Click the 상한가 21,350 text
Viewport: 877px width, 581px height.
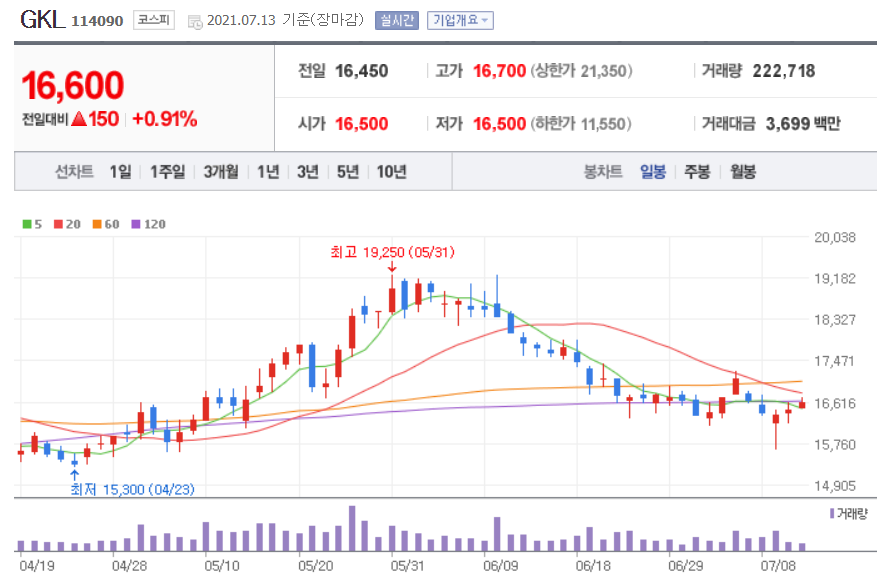(582, 71)
